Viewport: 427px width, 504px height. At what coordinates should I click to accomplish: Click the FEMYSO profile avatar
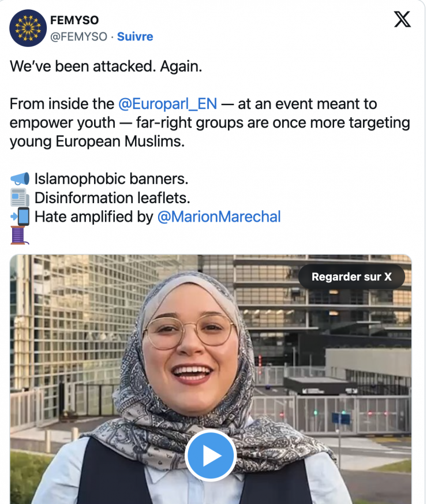28,28
